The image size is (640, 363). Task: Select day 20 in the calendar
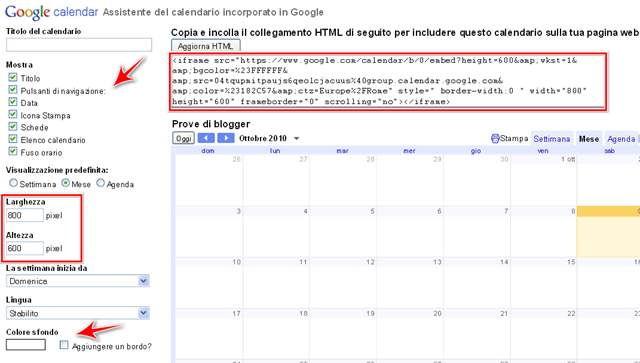pyautogui.click(x=437, y=313)
